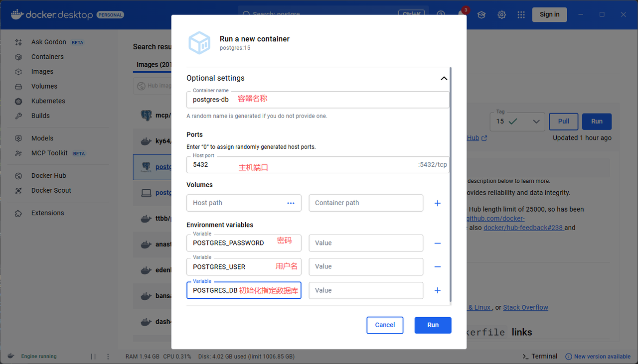This screenshot has width=638, height=364.
Task: Click Engine running whale icon
Action: coord(10,356)
